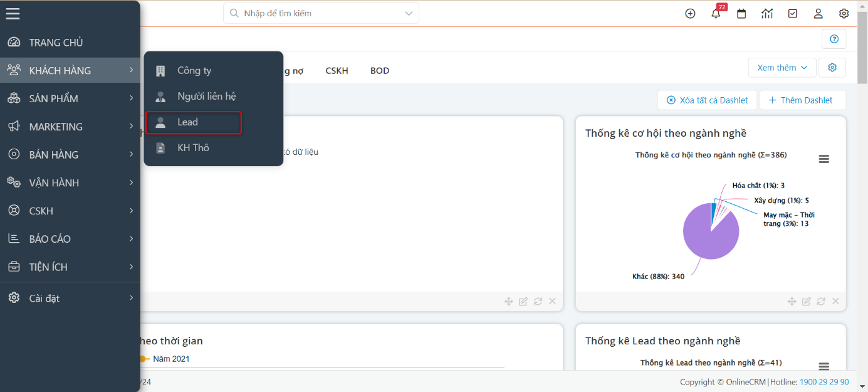Refresh the industry opportunity statistics dashlet
Viewport: 868px width, 392px height.
coord(821,301)
